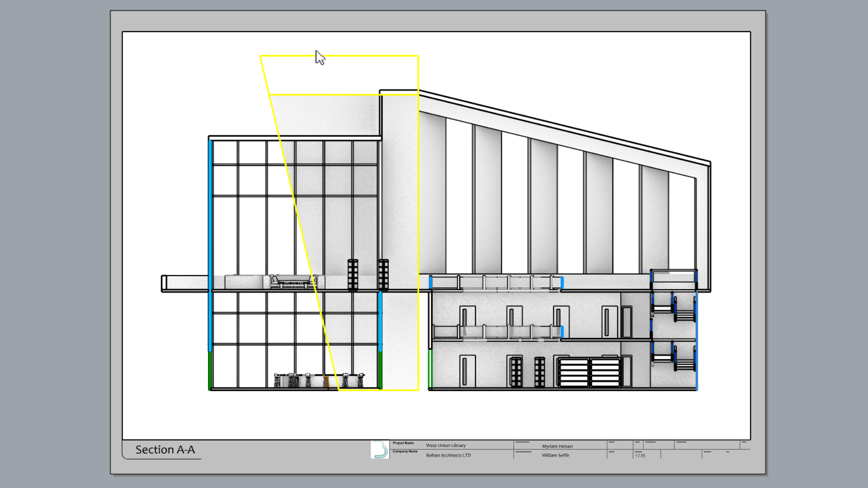Click the garage door on ground floor
Image resolution: width=868 pixels, height=488 pixels.
(589, 372)
